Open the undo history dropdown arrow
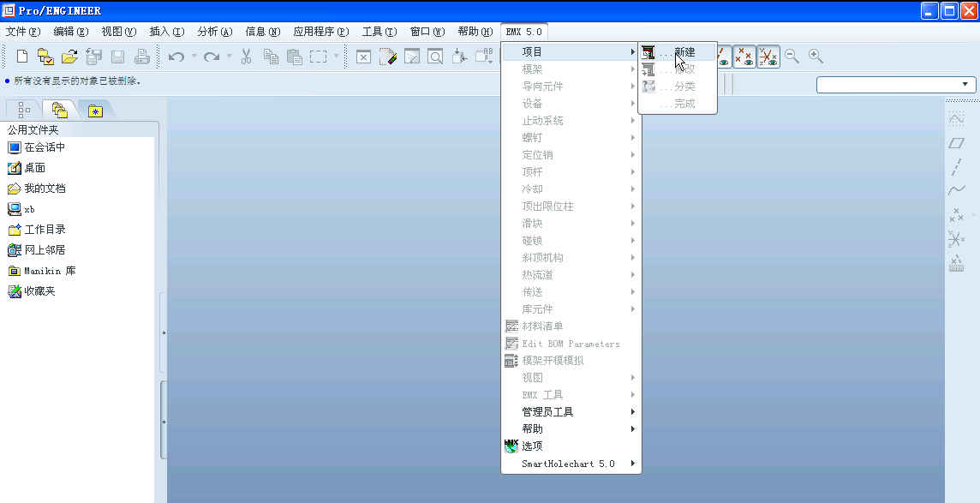Viewport: 980px width, 503px height. pyautogui.click(x=194, y=57)
